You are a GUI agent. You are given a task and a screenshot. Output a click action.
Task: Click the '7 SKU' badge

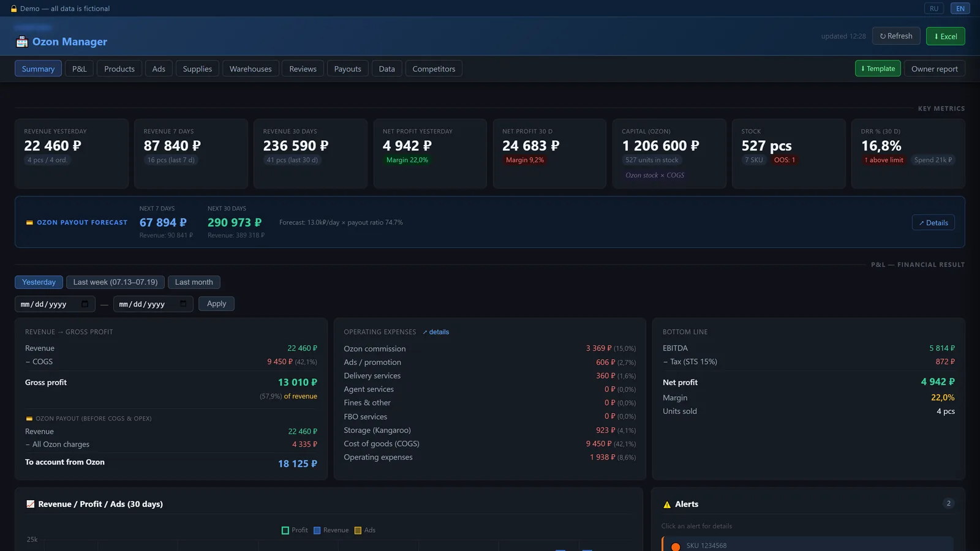coord(754,160)
